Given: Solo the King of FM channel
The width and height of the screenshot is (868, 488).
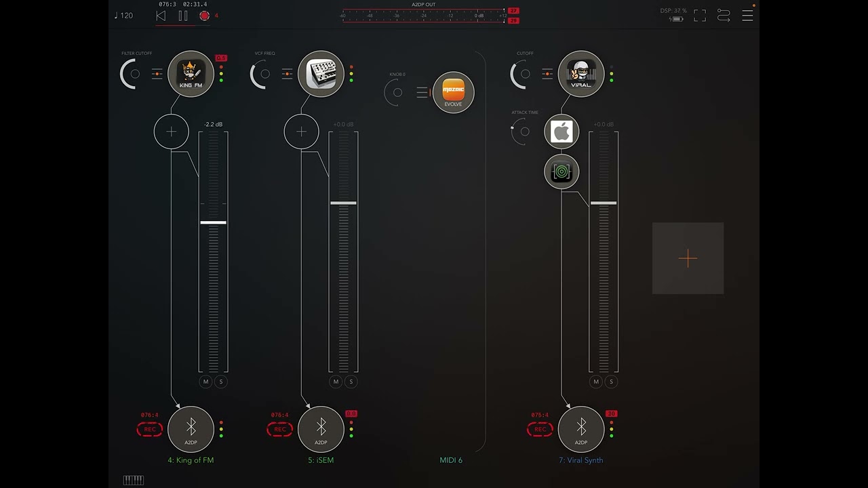Looking at the screenshot, I should coord(220,382).
